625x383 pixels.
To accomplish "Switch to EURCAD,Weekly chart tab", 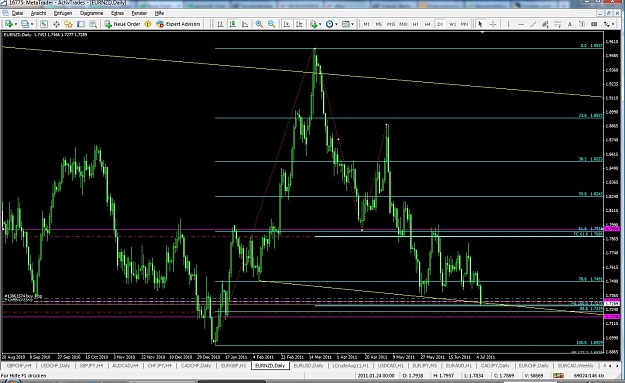I will 575,365.
